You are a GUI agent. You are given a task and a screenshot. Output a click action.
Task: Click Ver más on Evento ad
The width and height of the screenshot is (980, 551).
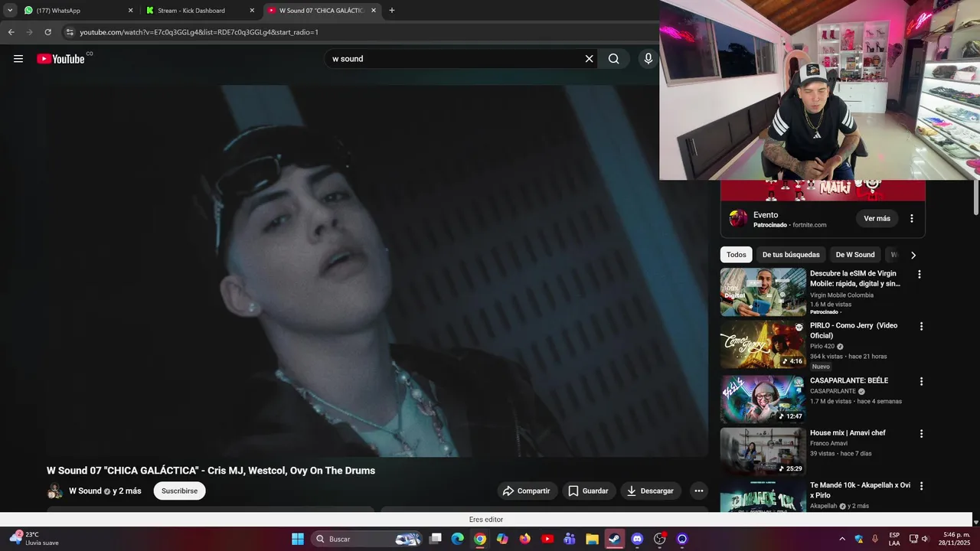pos(877,219)
